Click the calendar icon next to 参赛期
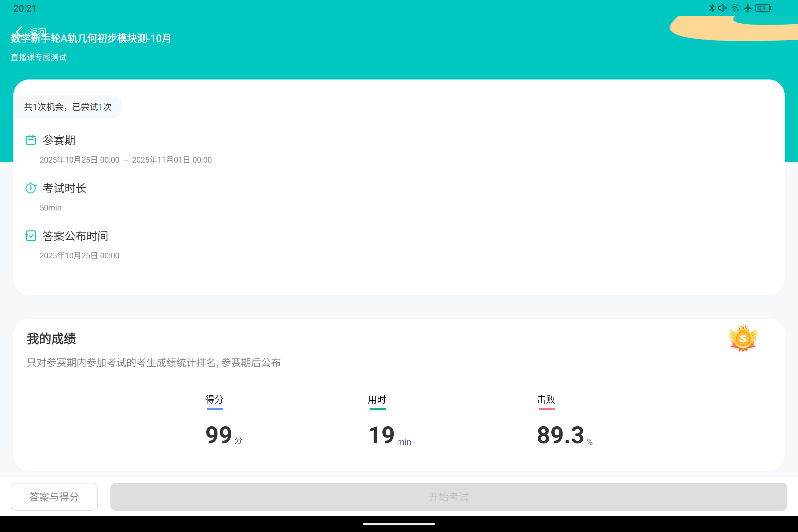The image size is (798, 532). [x=31, y=139]
